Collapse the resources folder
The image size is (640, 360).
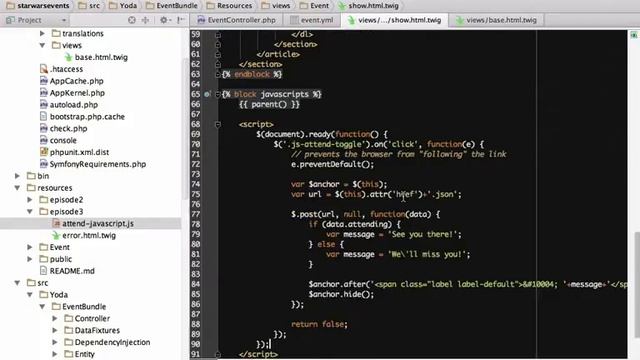click(17, 188)
